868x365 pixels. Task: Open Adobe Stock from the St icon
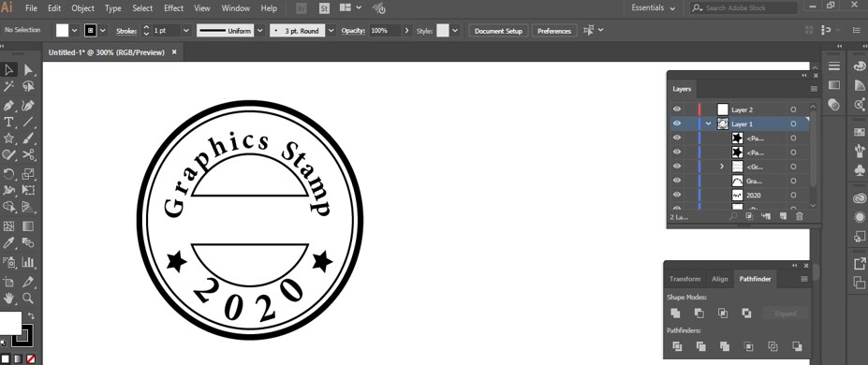325,8
